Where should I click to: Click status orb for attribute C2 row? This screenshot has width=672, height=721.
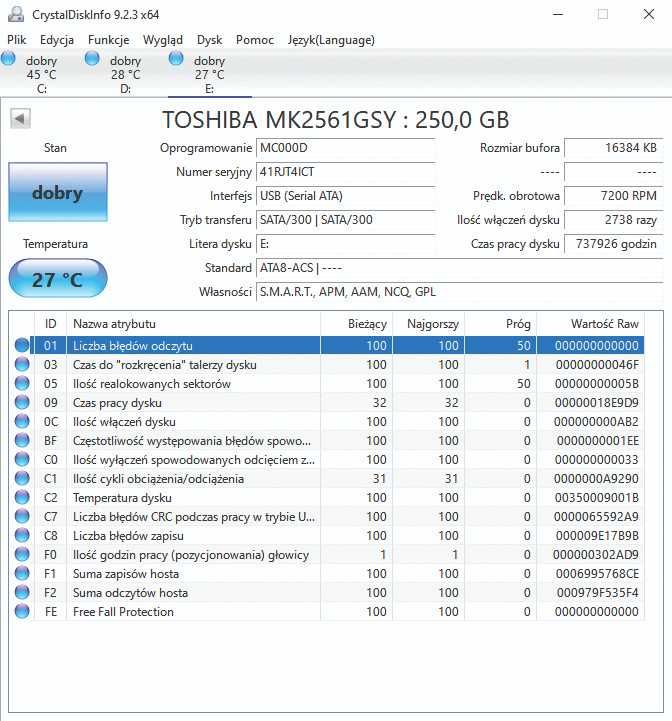[22, 498]
